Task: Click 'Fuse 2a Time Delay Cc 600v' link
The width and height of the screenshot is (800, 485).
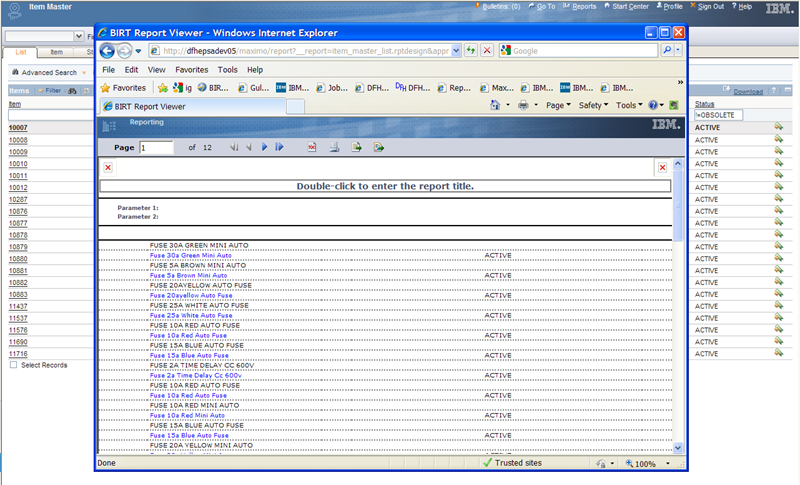Action: pos(195,375)
